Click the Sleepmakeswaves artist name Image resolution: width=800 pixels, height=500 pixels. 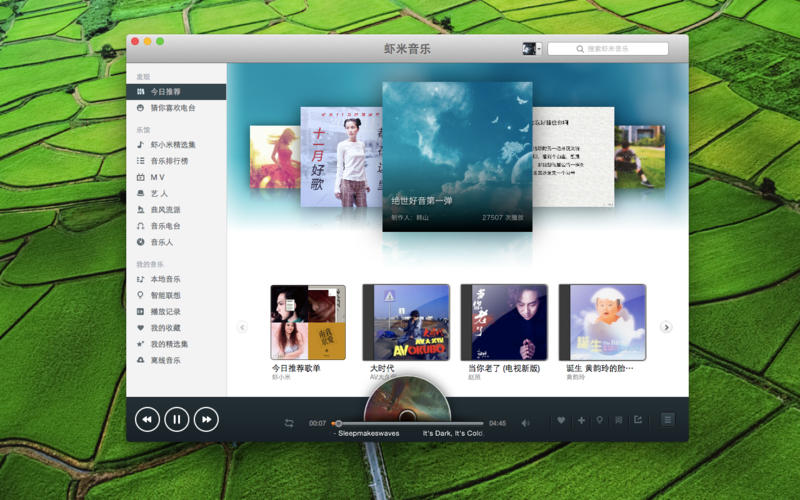tap(369, 434)
